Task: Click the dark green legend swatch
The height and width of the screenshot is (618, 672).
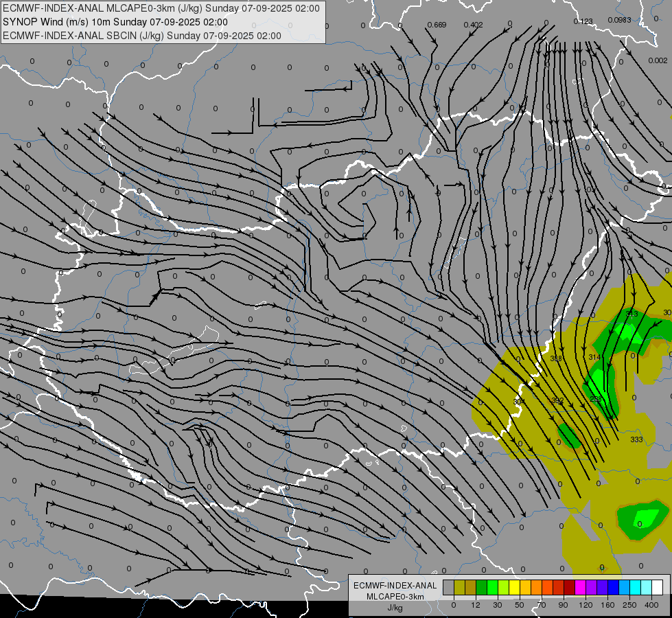Action: pyautogui.click(x=482, y=587)
